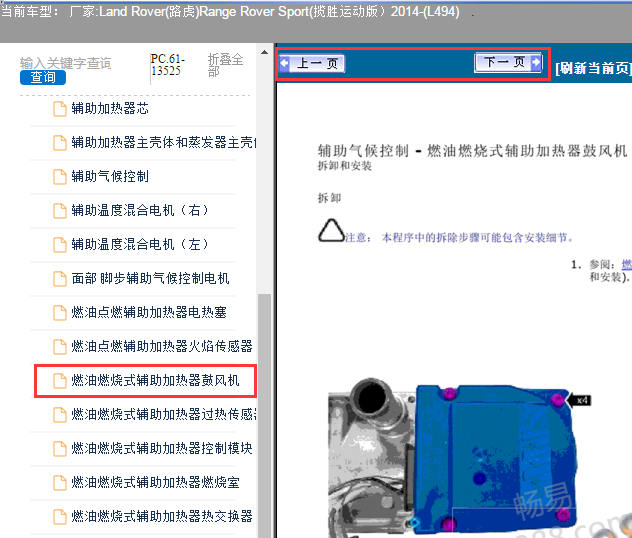Click document icon beside 燃油燃烧式辅助加热器过热传感器
Image resolution: width=632 pixels, height=538 pixels.
pos(60,414)
